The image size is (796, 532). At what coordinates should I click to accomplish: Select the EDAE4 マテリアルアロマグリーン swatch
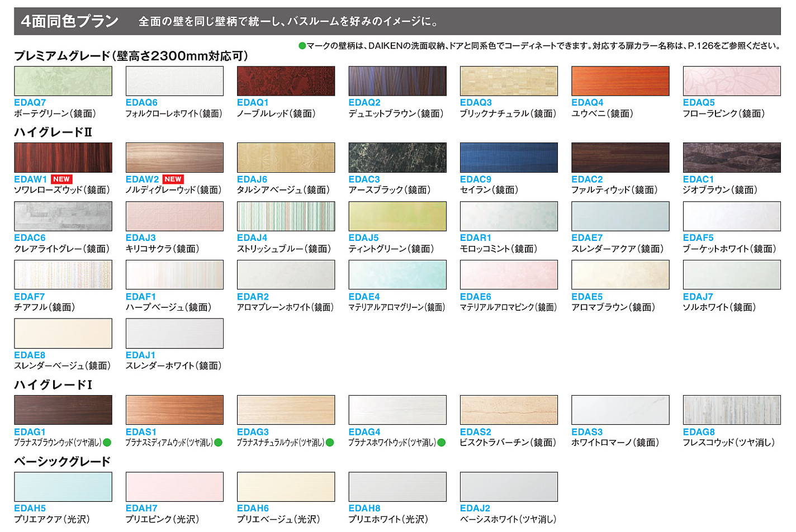[x=397, y=274]
